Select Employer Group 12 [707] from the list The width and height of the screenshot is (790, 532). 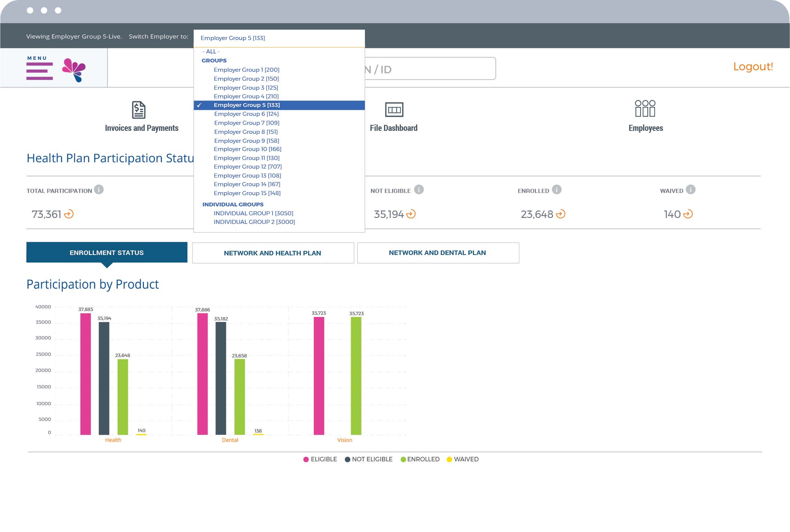point(247,166)
